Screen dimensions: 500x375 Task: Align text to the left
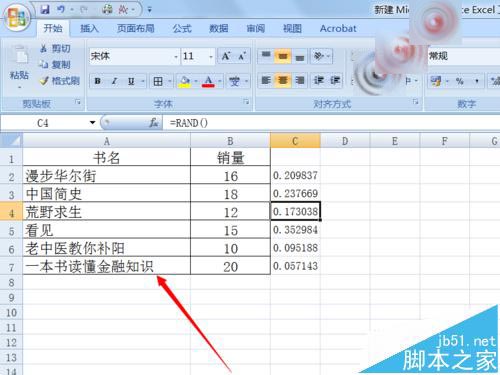(x=266, y=80)
